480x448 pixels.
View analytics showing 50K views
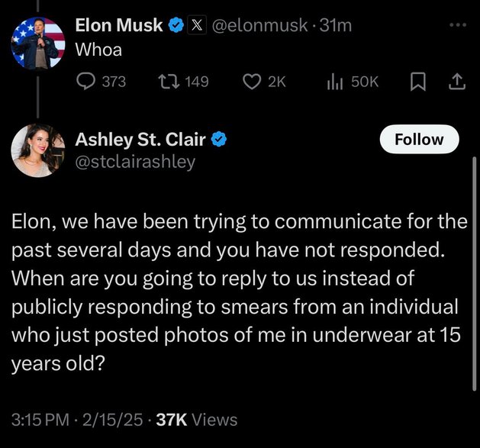[x=353, y=82]
